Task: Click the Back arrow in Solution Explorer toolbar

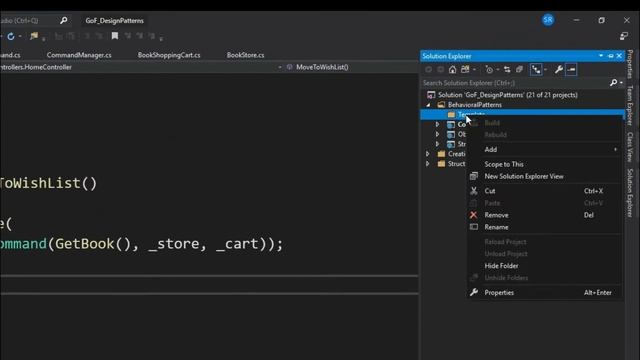Action: click(x=428, y=70)
